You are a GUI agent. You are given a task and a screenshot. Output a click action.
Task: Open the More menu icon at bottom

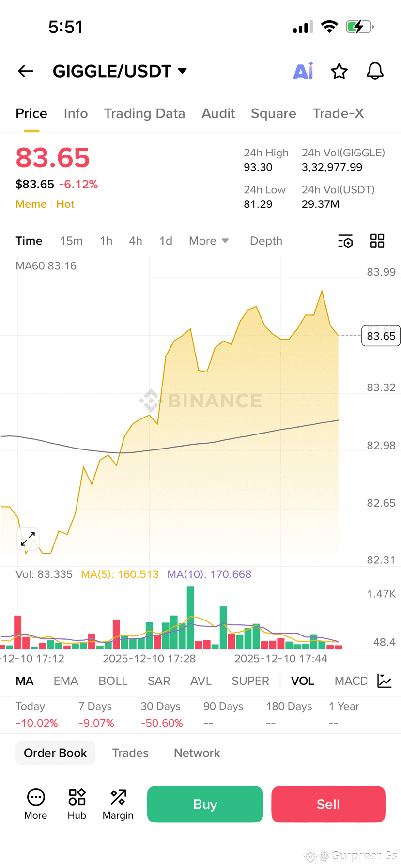pos(36,804)
